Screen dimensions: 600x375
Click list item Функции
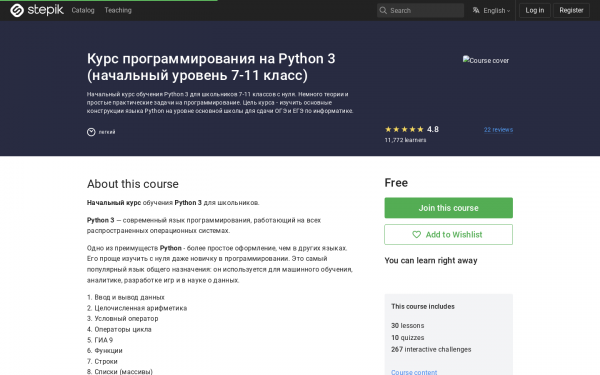coord(108,351)
